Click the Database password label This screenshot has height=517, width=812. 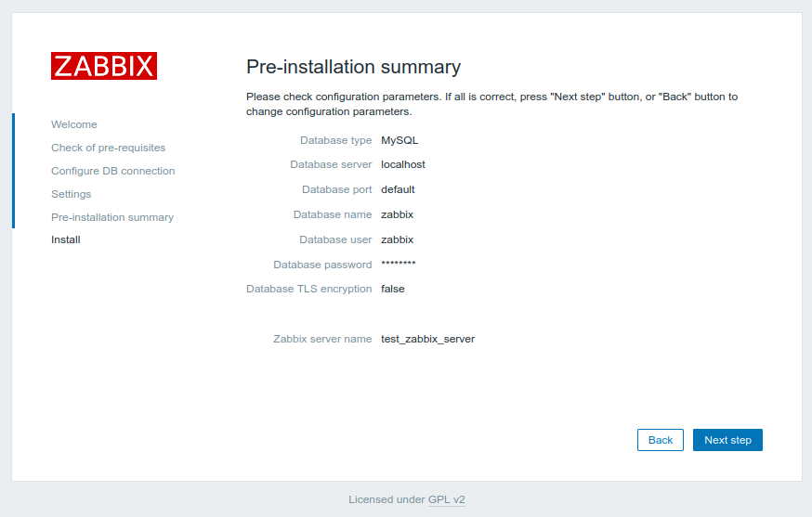click(322, 265)
